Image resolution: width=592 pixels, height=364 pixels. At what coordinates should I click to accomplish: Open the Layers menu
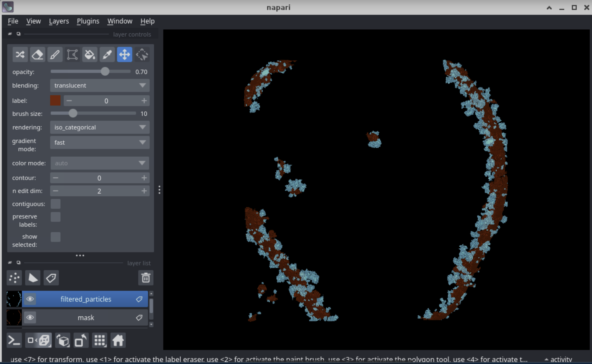tap(59, 21)
